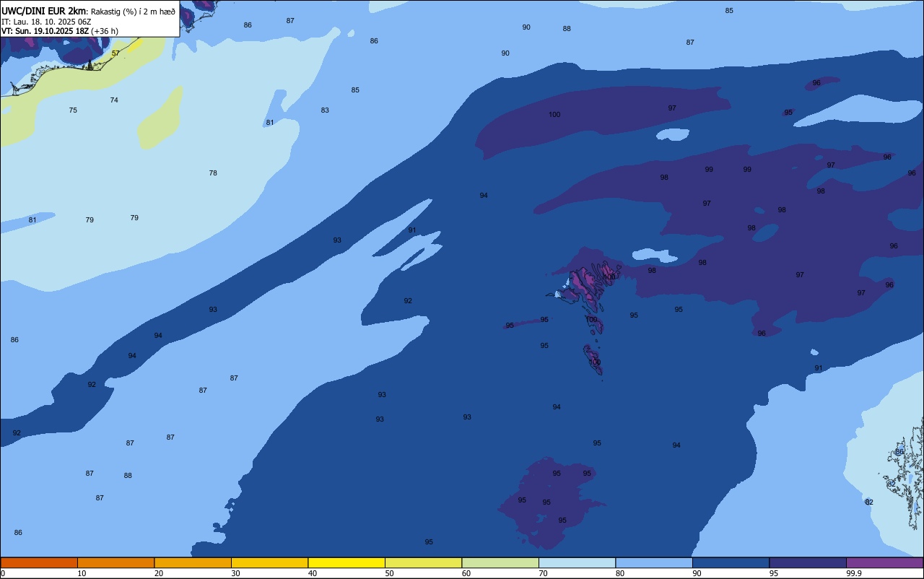This screenshot has height=579, width=924.
Task: Pick the yellow-green 50–60 legend swatch
Action: click(x=423, y=562)
